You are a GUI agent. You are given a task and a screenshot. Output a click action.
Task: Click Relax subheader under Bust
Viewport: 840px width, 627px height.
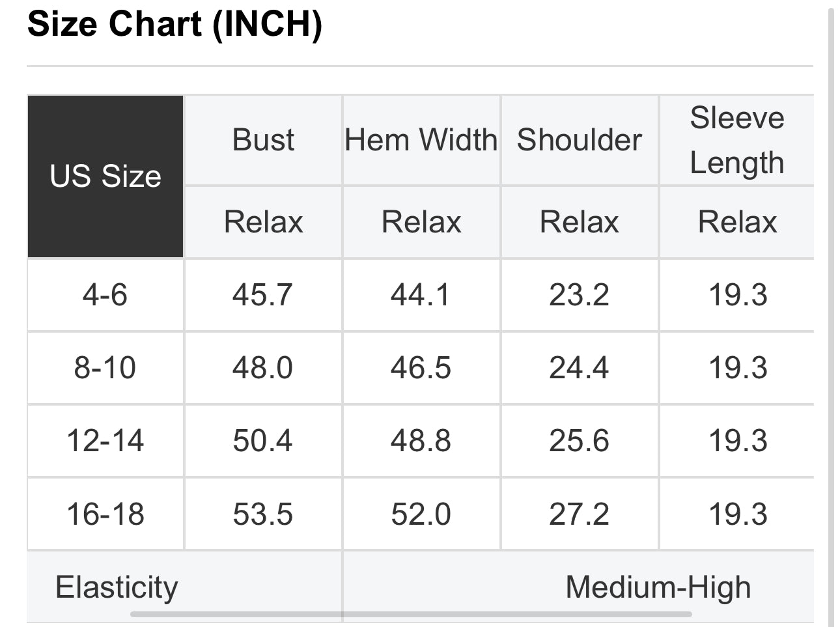click(x=263, y=222)
